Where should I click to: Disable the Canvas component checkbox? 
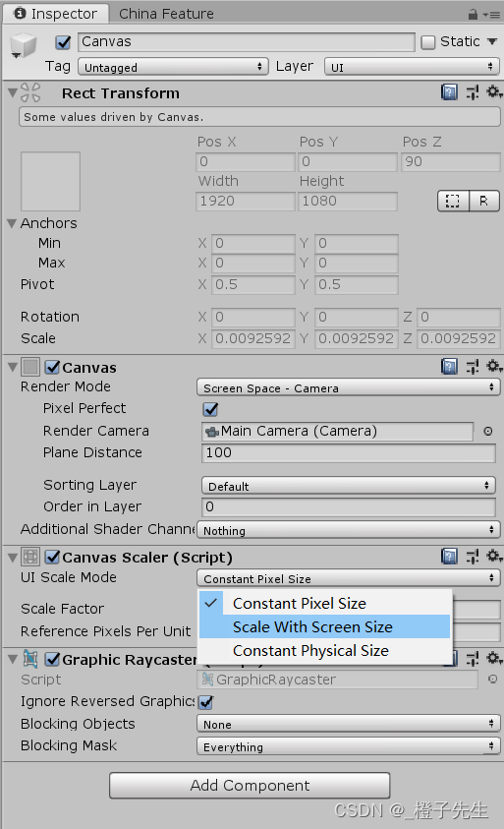[52, 367]
